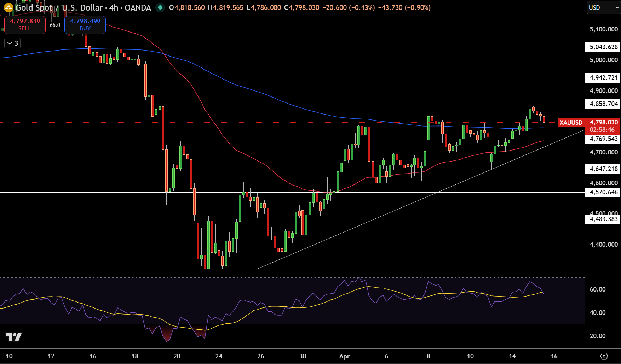Open the TradingView logo link
Screen dimensions: 621x364
pos(13,337)
